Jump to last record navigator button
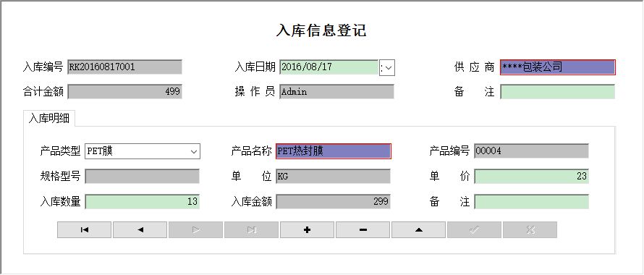 click(x=251, y=230)
